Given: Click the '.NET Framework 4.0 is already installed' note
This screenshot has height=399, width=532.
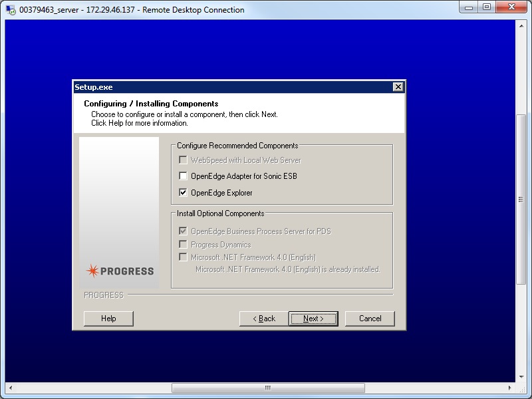Looking at the screenshot, I should tap(288, 269).
